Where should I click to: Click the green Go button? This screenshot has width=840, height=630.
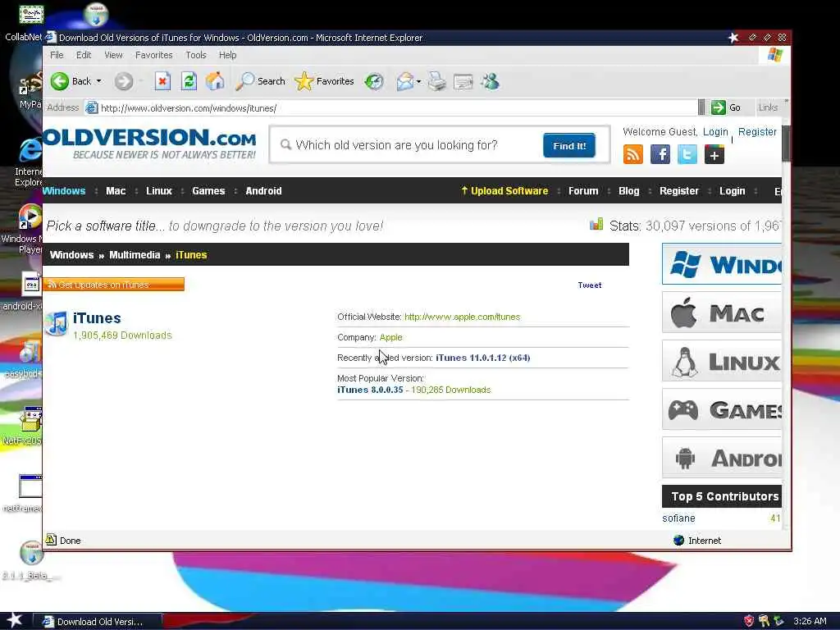coord(726,107)
